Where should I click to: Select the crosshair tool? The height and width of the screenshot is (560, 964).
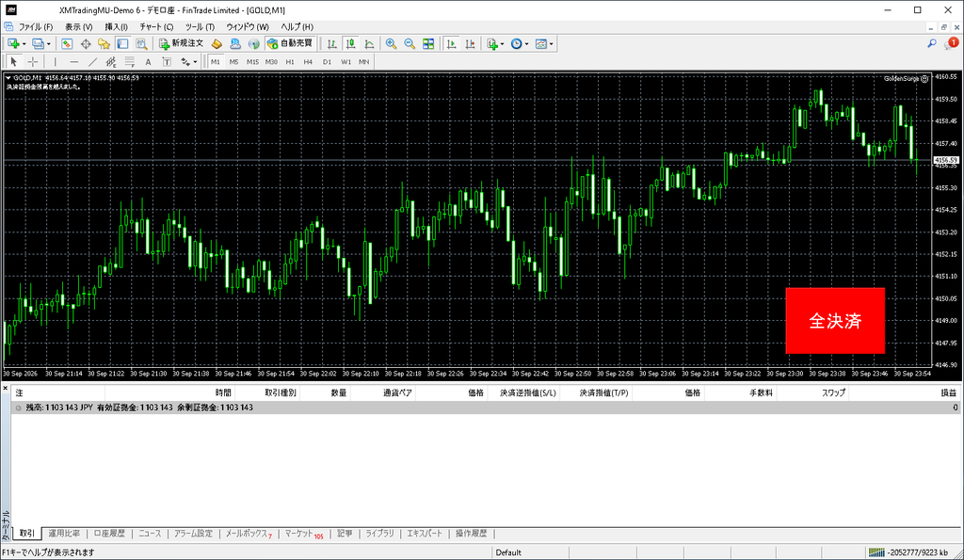click(x=33, y=61)
